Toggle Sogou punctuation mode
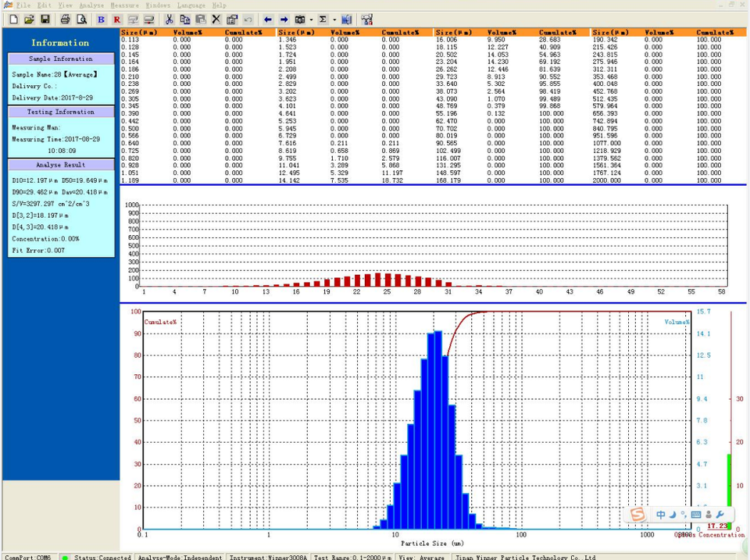 point(683,515)
